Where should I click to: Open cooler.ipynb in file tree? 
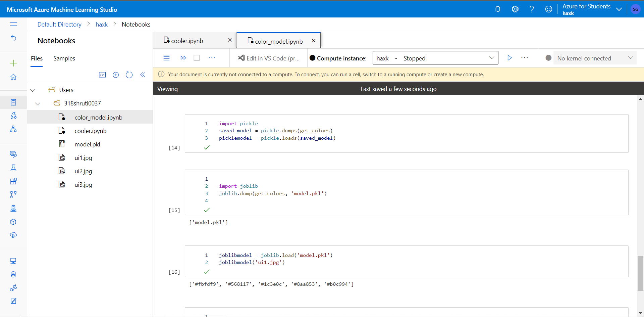90,131
